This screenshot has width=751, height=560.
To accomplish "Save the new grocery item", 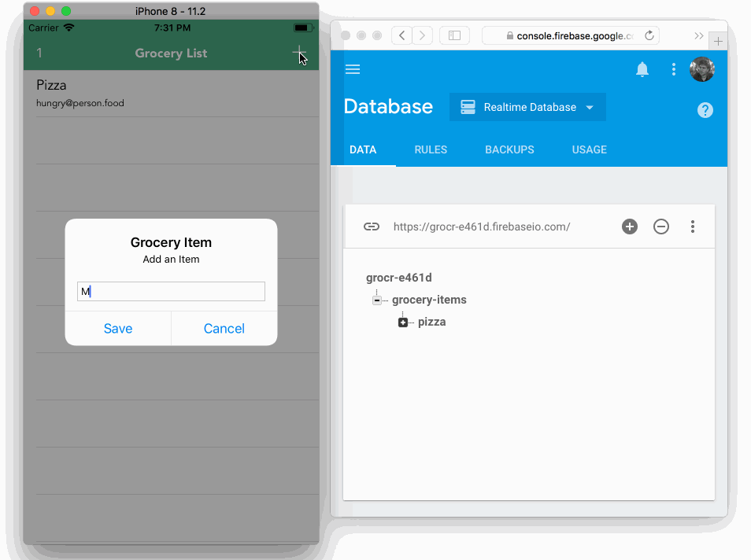I will click(118, 328).
